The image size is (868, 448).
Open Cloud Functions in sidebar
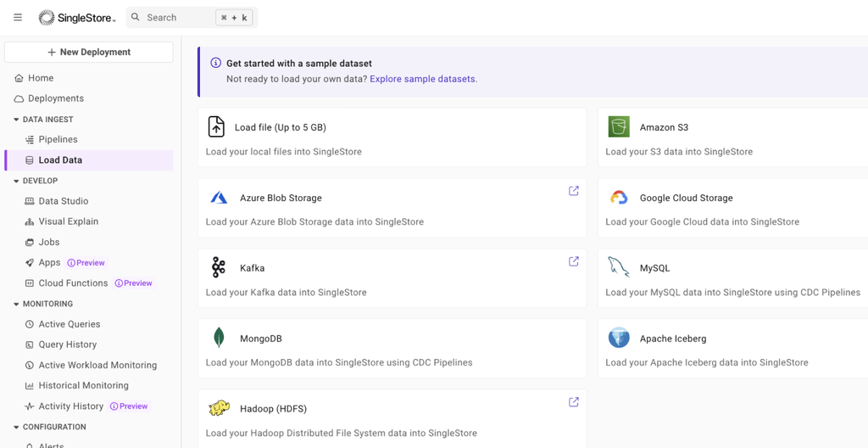[x=73, y=283]
